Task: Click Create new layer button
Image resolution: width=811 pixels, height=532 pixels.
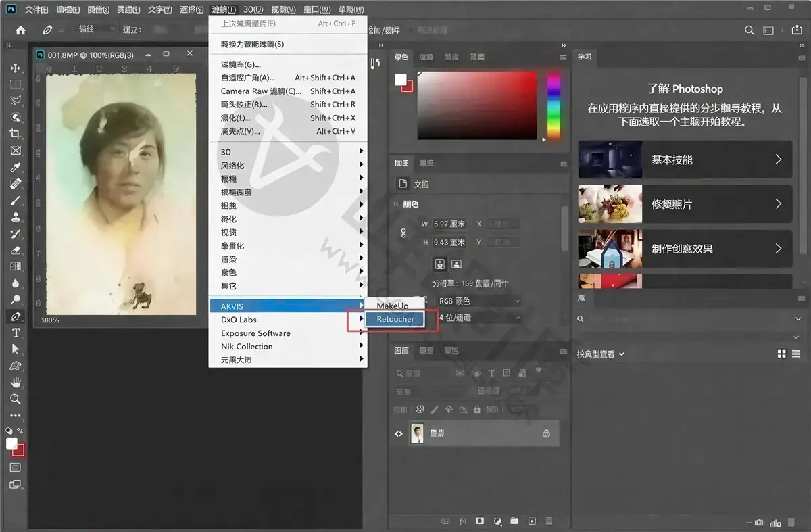Action: click(x=532, y=521)
